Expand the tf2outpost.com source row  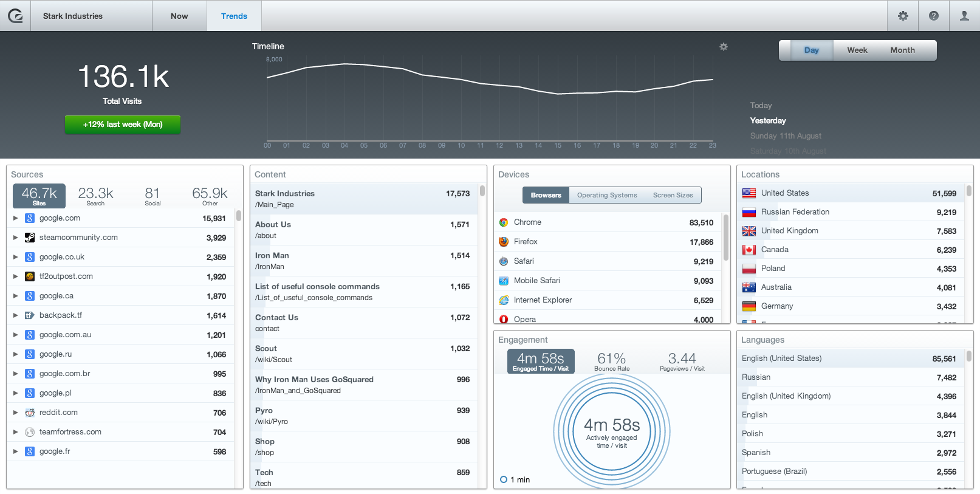(16, 276)
